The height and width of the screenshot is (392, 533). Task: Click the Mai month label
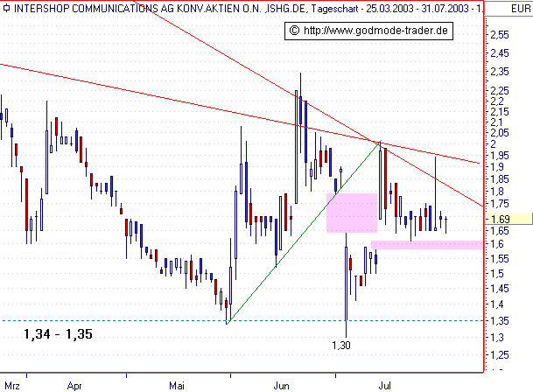coord(177,386)
